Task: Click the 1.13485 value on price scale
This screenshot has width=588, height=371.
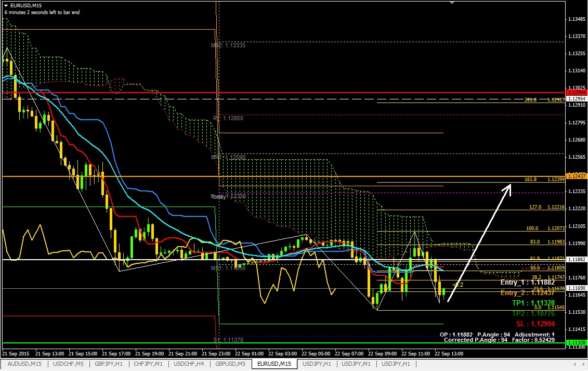Action: tap(577, 19)
